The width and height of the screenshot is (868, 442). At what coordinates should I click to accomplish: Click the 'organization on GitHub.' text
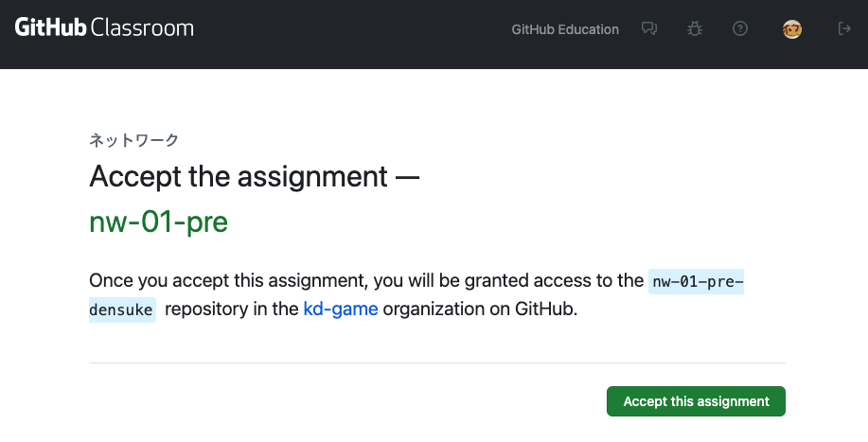tap(480, 309)
